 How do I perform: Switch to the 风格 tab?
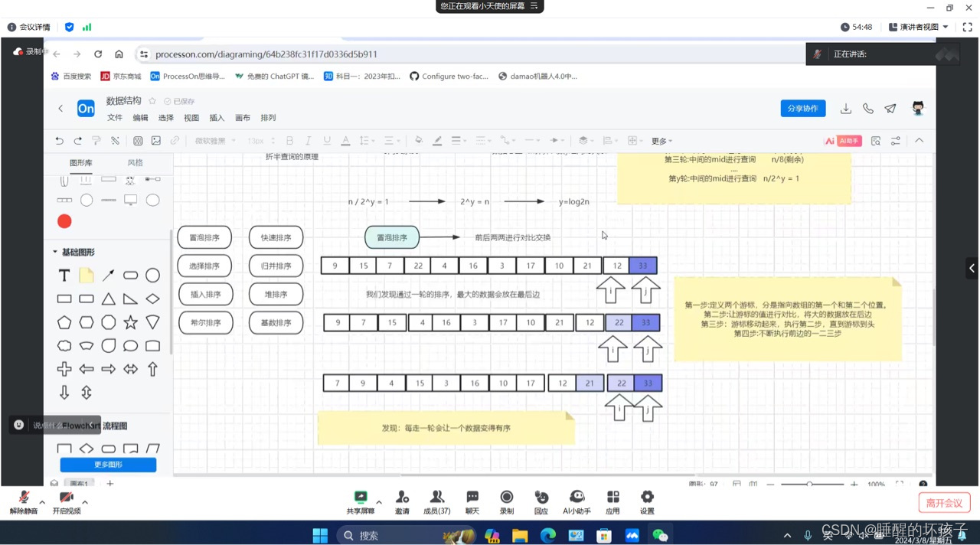tap(135, 163)
